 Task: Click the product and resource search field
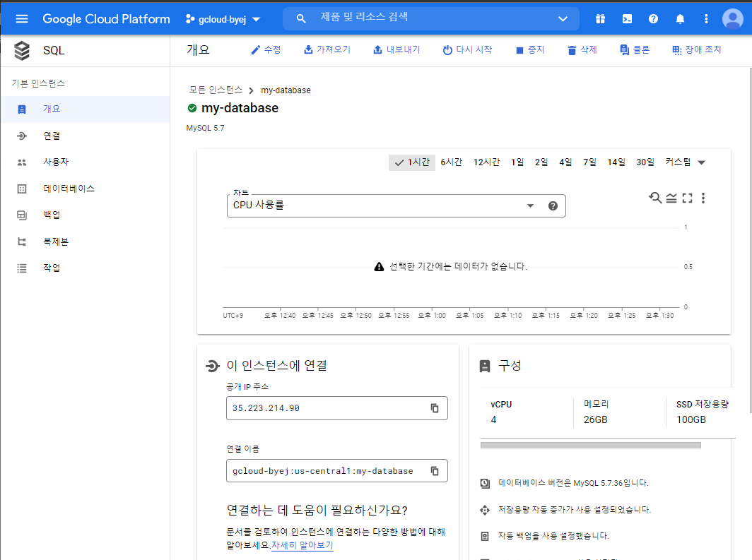click(430, 18)
